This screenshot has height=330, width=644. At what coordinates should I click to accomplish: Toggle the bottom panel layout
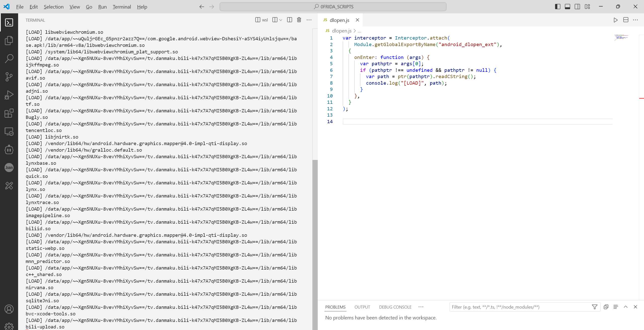[x=568, y=7]
